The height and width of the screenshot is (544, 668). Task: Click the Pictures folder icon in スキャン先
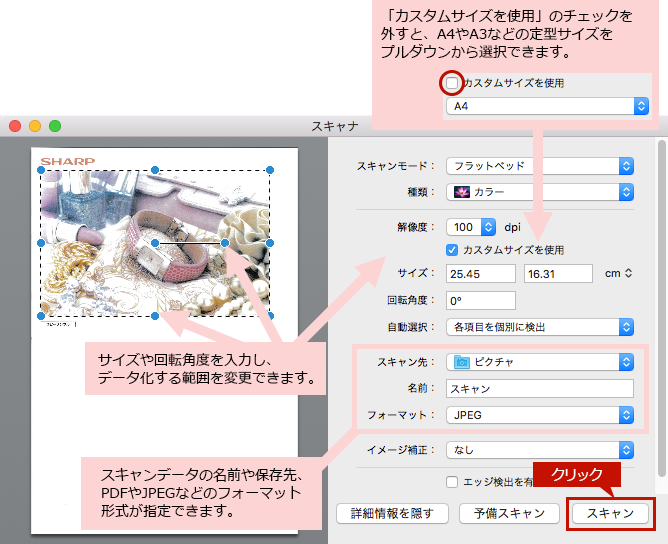coord(462,362)
